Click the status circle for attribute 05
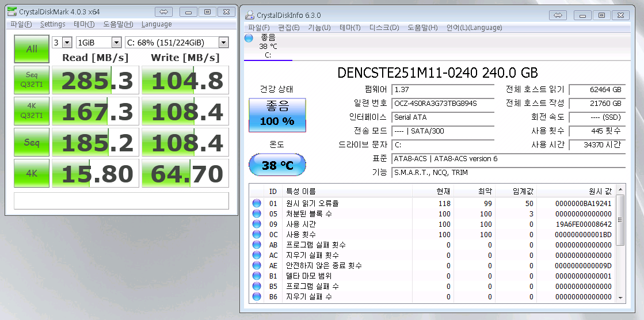Screen dimensions: 644x320 click(257, 214)
